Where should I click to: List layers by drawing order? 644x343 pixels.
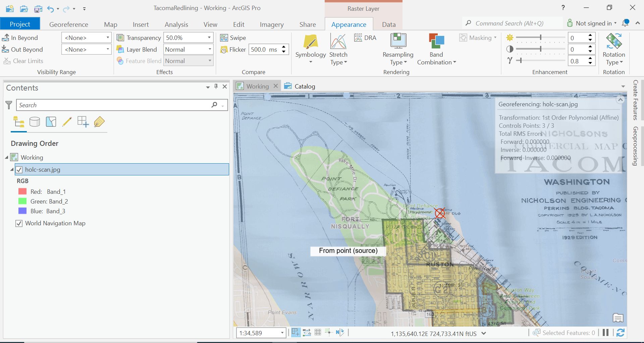coord(19,122)
